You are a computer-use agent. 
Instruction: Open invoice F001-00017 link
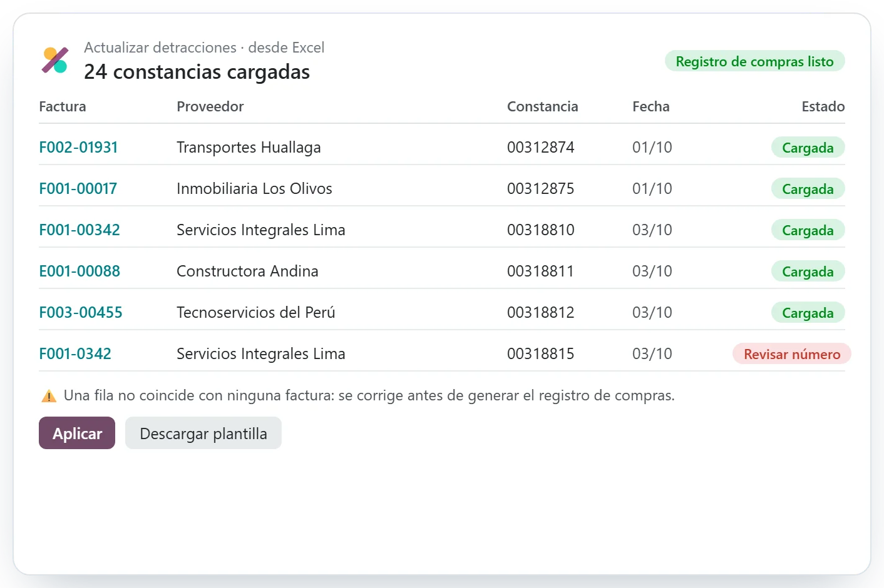pos(78,189)
